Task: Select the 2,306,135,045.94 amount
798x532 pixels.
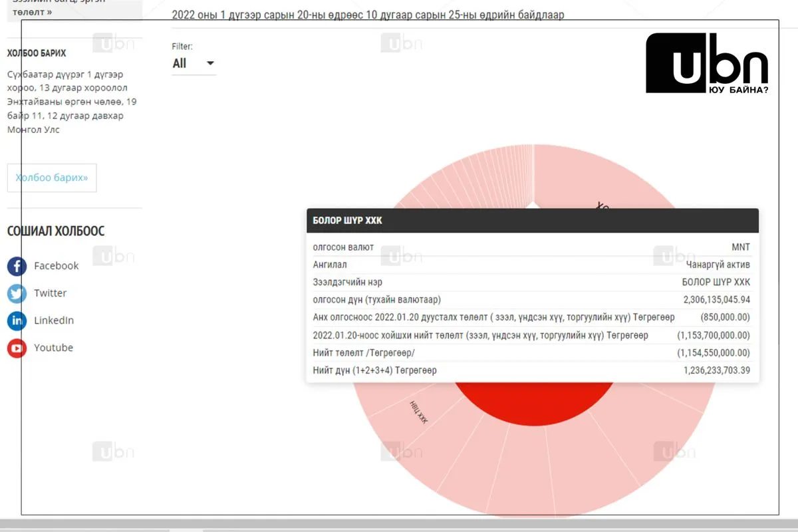Action: click(717, 300)
